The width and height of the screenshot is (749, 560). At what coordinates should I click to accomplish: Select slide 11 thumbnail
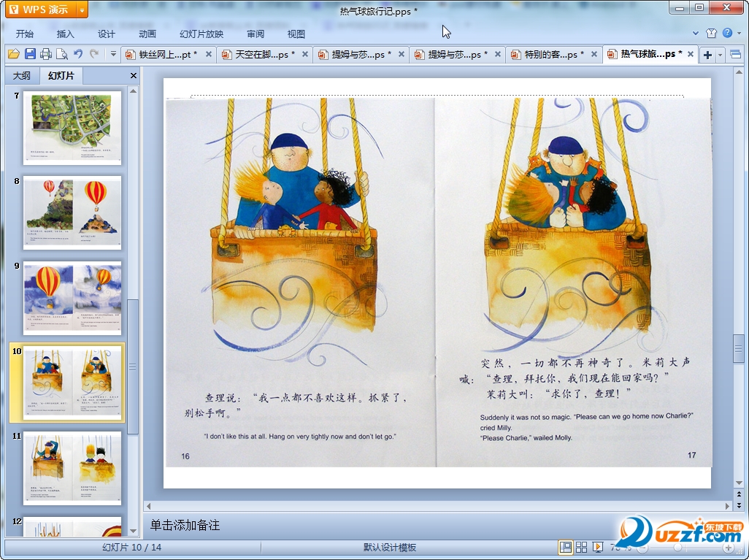pos(72,468)
